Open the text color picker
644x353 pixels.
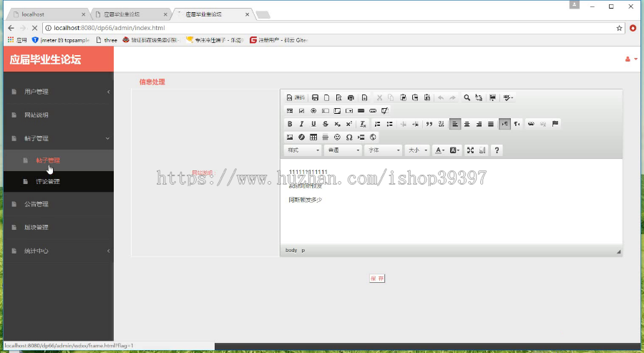pos(440,150)
